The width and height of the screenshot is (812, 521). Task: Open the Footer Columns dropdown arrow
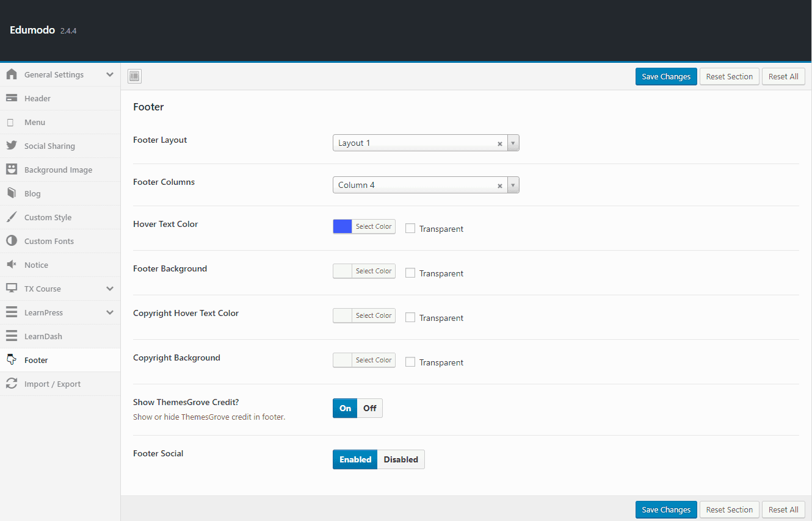pos(513,185)
